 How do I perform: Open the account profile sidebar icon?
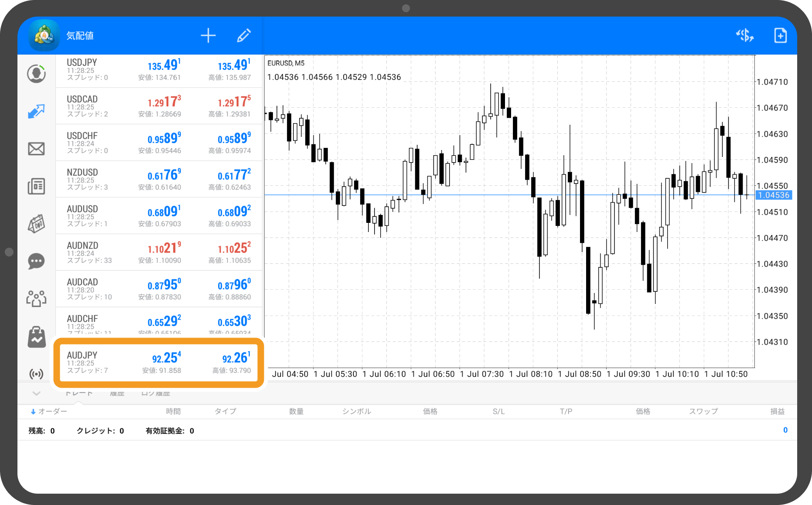[x=36, y=73]
